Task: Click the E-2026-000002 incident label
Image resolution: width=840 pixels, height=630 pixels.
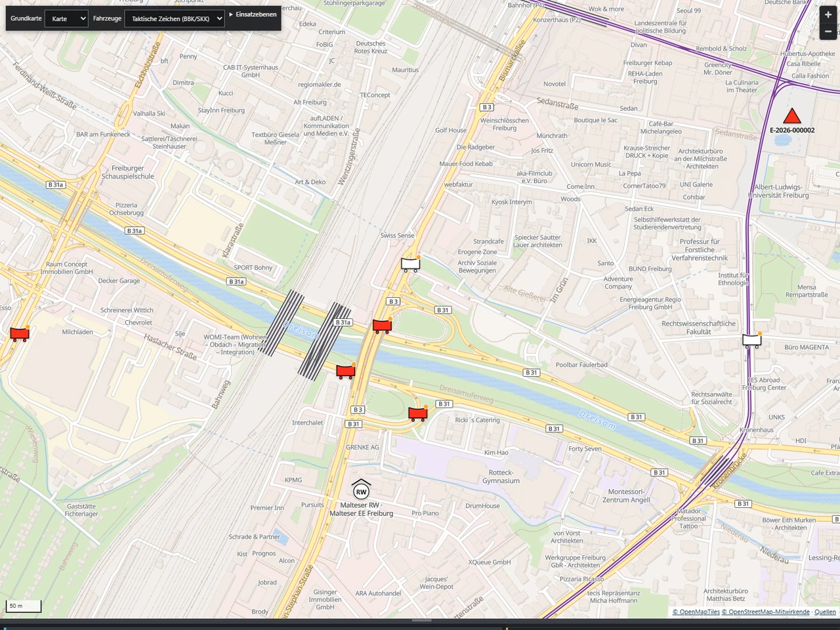Action: click(792, 130)
